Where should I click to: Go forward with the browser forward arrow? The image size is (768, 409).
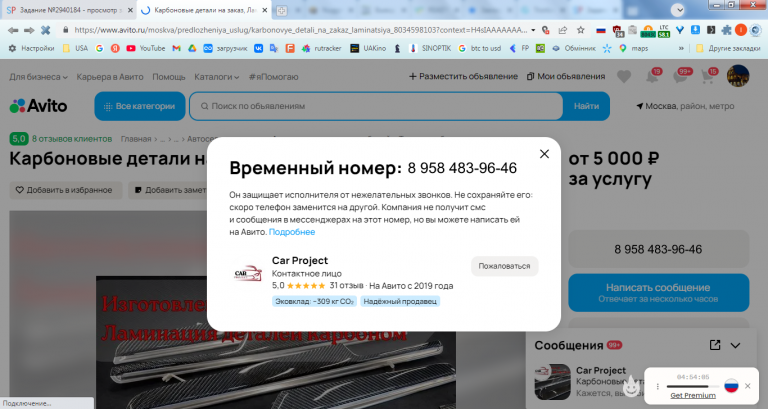tap(29, 30)
